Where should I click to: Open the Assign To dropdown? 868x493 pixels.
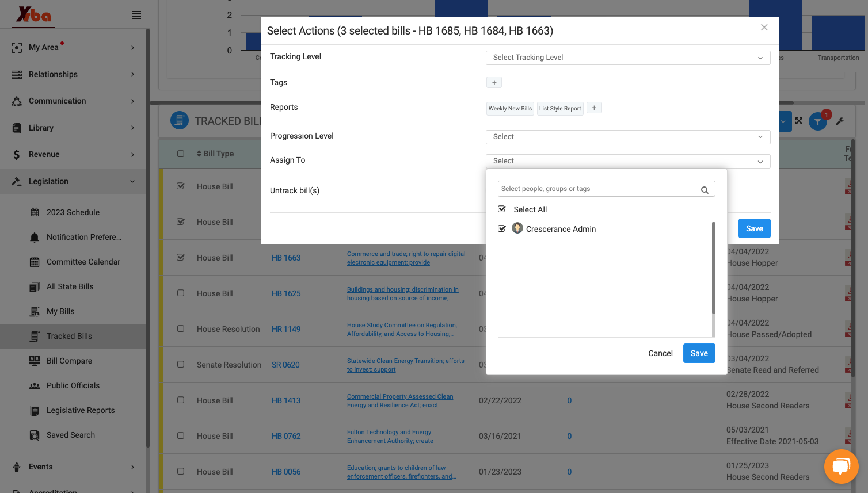[x=628, y=161]
